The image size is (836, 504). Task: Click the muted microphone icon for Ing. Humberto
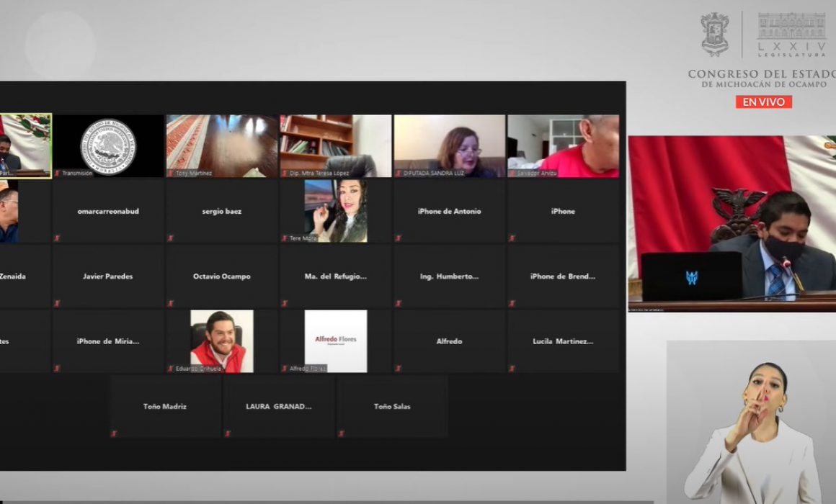399,303
